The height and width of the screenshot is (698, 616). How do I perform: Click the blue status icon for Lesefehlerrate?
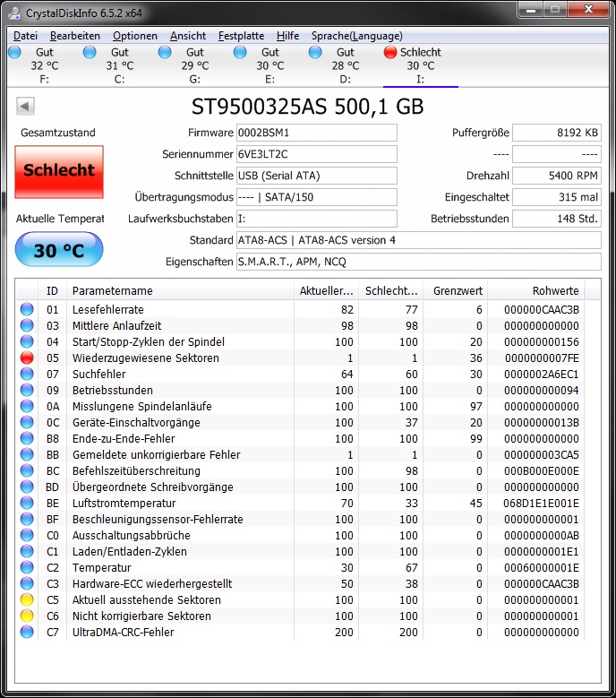pos(27,309)
